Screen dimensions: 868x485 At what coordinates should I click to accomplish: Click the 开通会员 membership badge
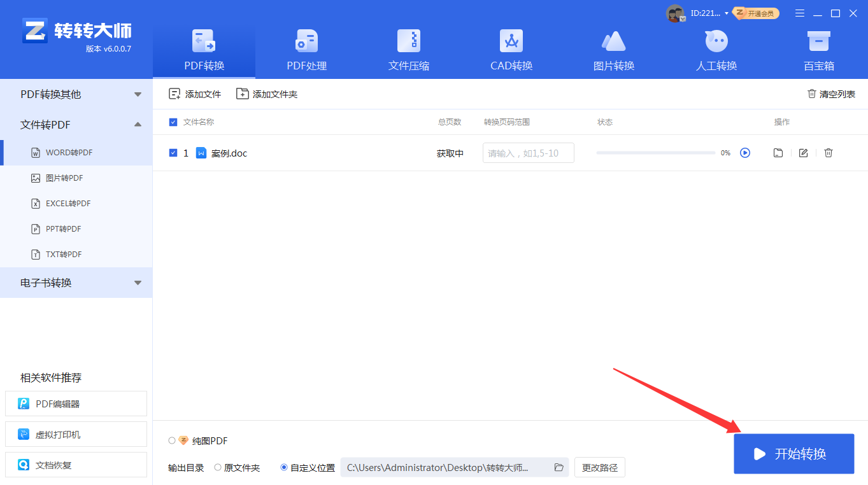pyautogui.click(x=756, y=13)
